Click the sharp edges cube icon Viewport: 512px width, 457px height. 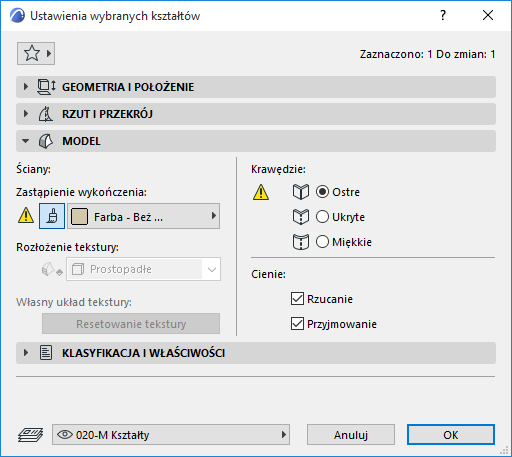click(x=301, y=192)
